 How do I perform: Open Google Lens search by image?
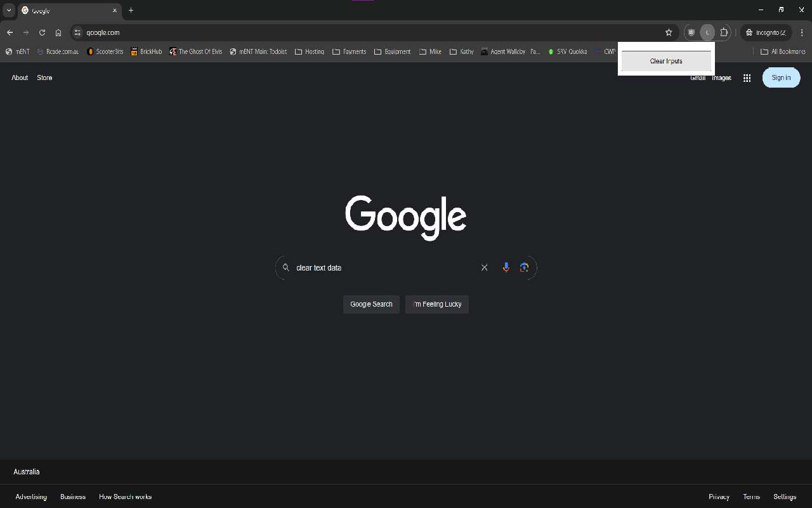pos(525,267)
